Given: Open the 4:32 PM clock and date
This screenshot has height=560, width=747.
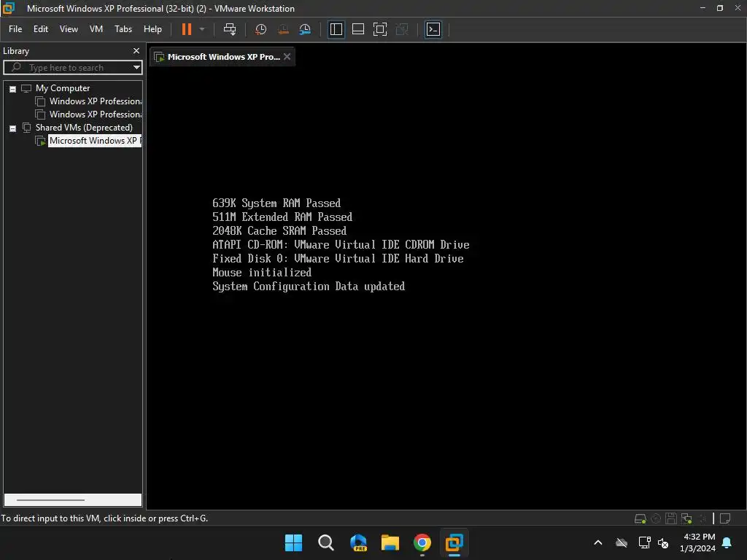Looking at the screenshot, I should [x=697, y=542].
